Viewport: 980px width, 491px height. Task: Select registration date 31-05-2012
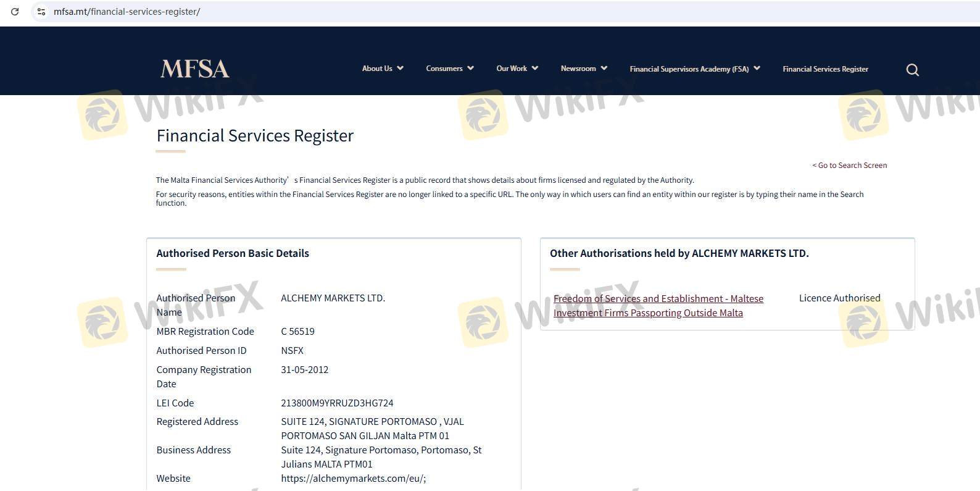coord(305,370)
